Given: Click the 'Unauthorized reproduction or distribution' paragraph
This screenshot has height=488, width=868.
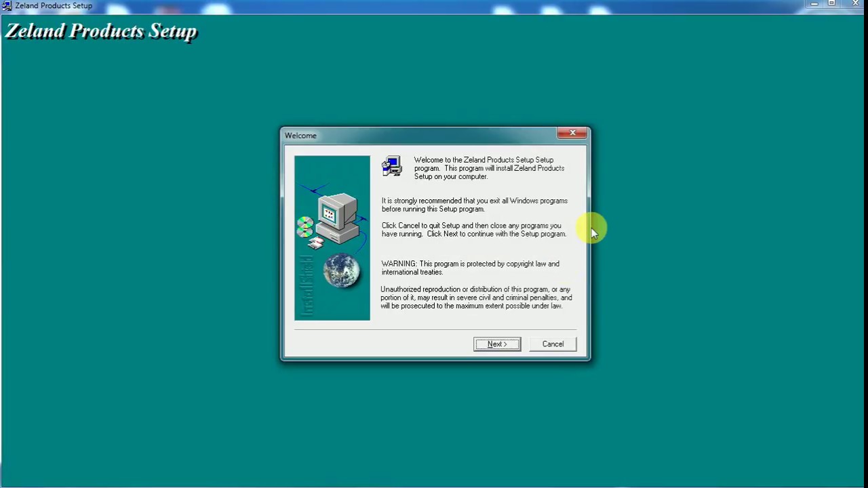Looking at the screenshot, I should pos(476,298).
